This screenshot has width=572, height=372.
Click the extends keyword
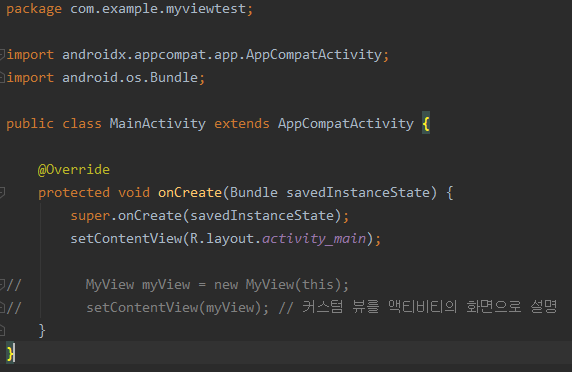click(241, 124)
